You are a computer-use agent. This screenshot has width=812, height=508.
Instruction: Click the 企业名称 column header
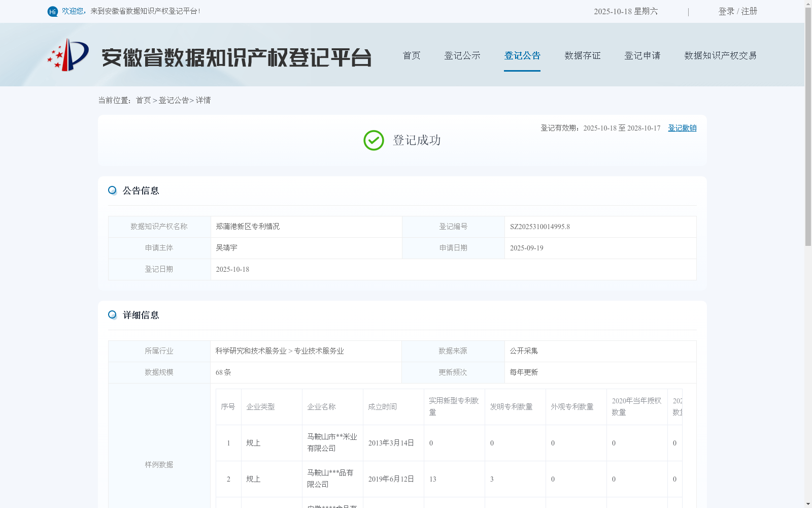tap(321, 407)
